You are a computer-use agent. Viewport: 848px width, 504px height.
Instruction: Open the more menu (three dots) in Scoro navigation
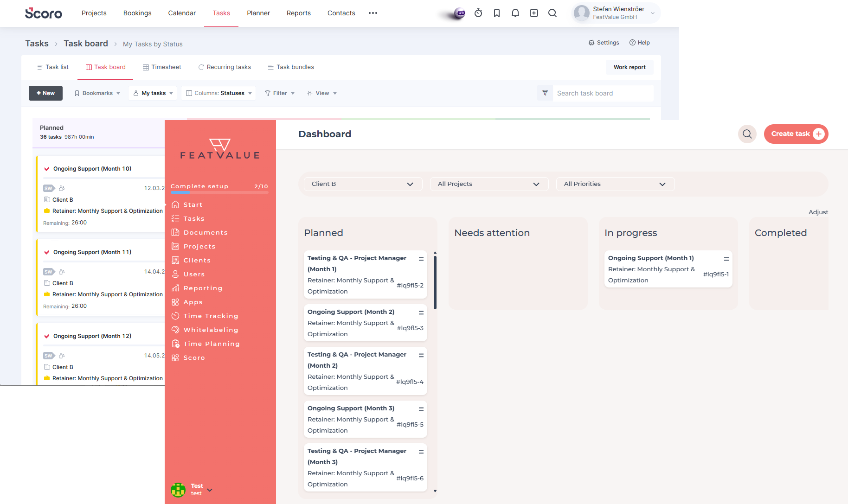[x=373, y=13]
